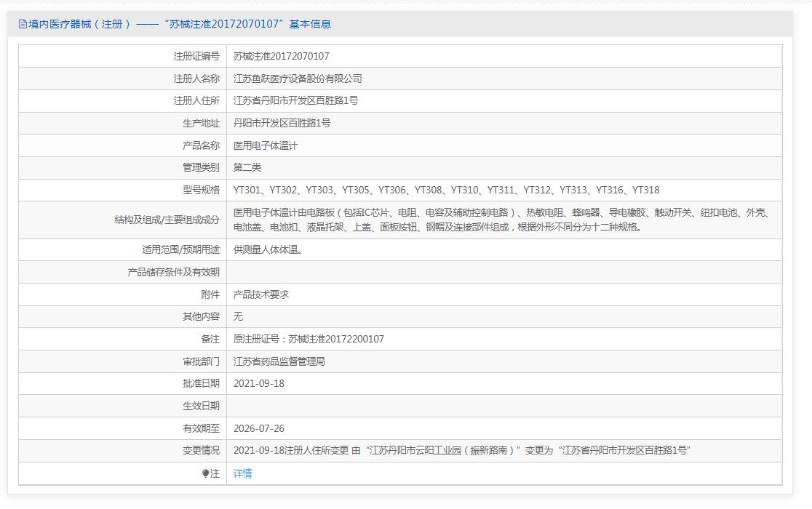The image size is (812, 509).
Task: Click expiry date 2026-07-26
Action: (259, 428)
